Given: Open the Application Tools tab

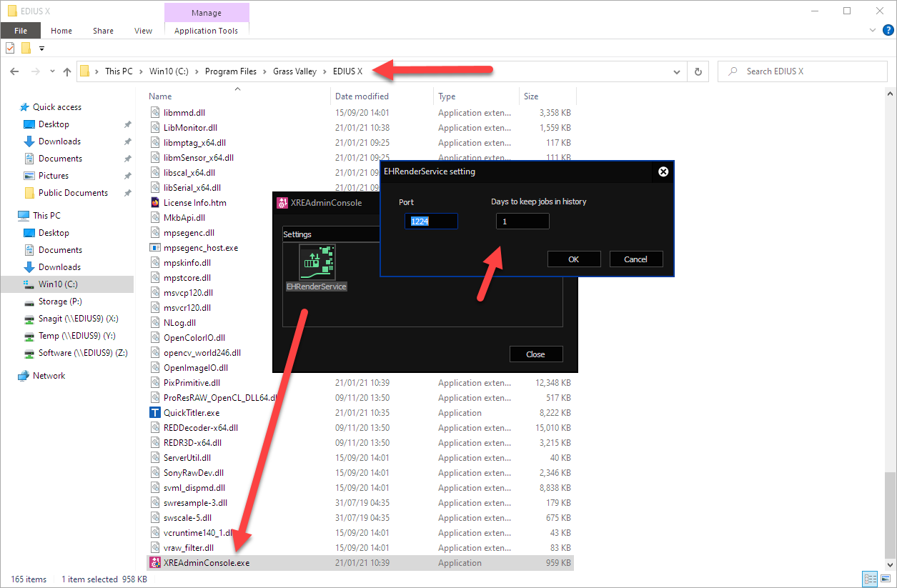Looking at the screenshot, I should [207, 31].
